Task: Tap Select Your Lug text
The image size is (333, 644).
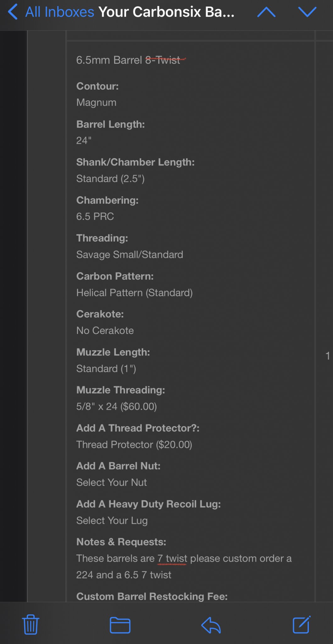Action: point(112,520)
